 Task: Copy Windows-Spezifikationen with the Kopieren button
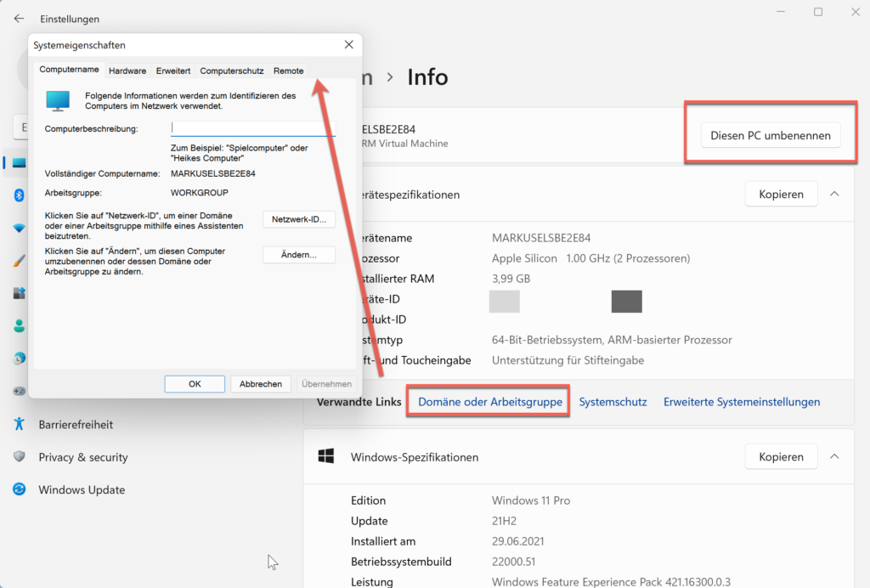(781, 456)
